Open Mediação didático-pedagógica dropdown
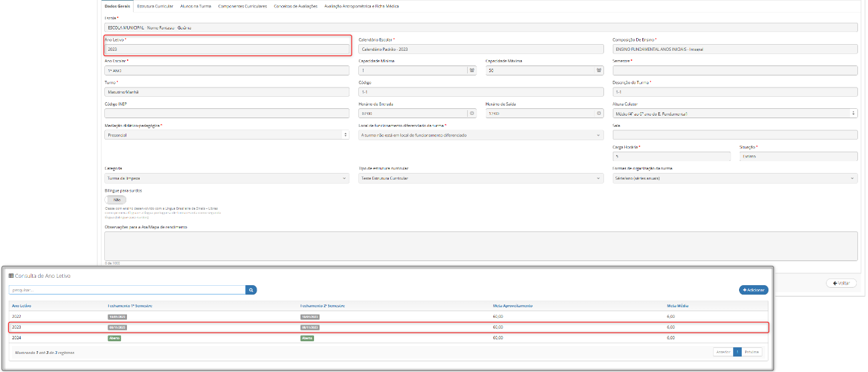The height and width of the screenshot is (372, 868). tap(227, 135)
